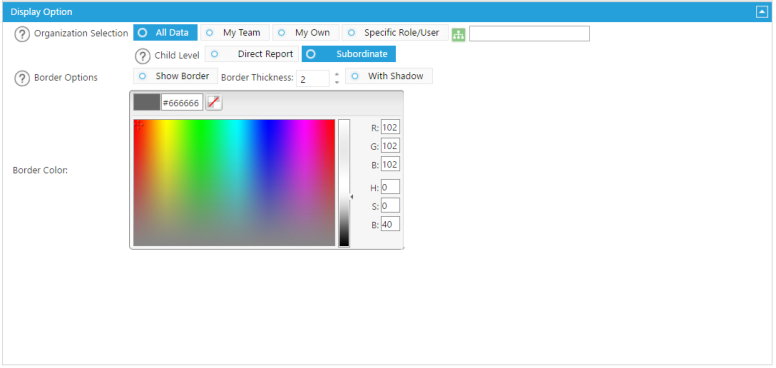Select the My Team option
The width and height of the screenshot is (776, 368).
(x=235, y=33)
